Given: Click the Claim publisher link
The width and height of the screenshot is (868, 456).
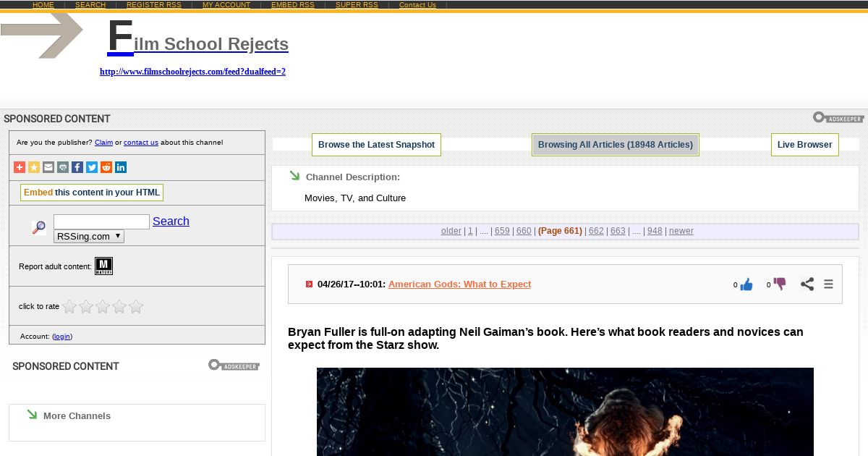Looking at the screenshot, I should [x=103, y=143].
